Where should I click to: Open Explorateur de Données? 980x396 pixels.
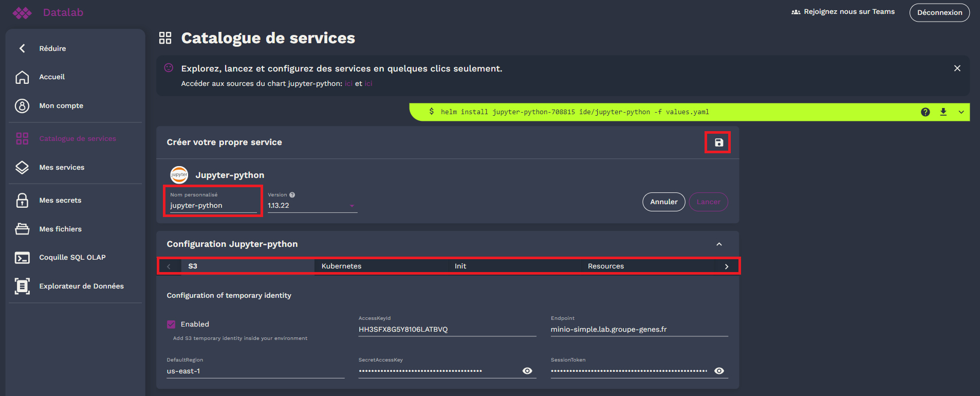81,286
